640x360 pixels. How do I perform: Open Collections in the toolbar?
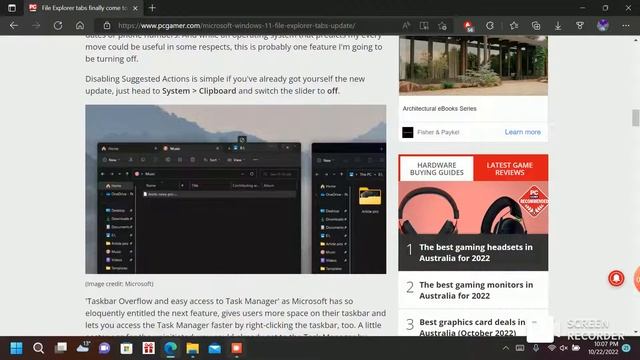point(536,25)
